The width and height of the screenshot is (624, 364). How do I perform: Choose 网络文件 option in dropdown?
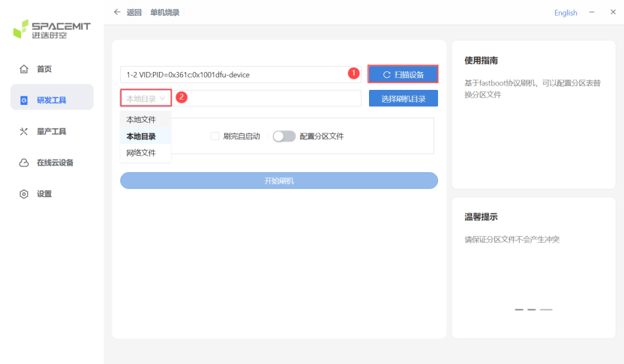click(x=141, y=153)
